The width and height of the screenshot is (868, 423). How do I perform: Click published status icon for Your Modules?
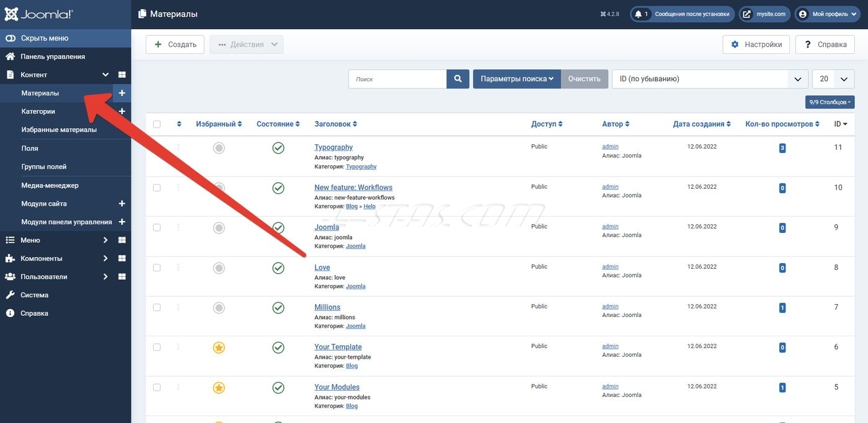tap(278, 388)
